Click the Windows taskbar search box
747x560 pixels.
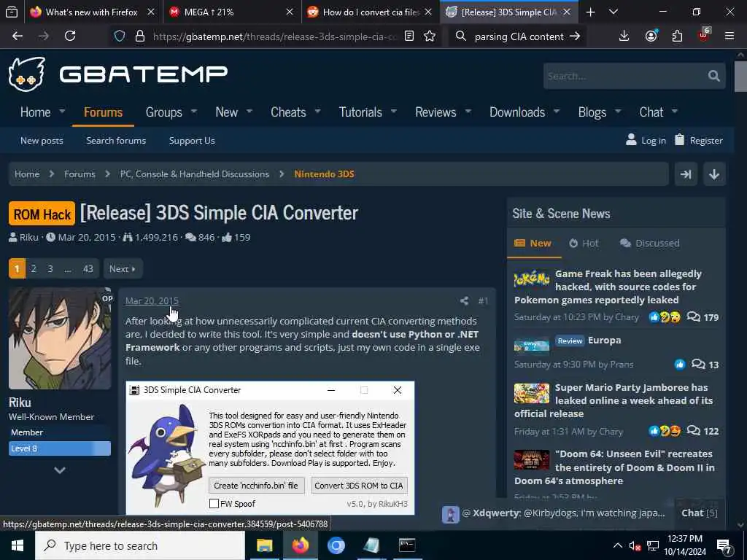139,545
